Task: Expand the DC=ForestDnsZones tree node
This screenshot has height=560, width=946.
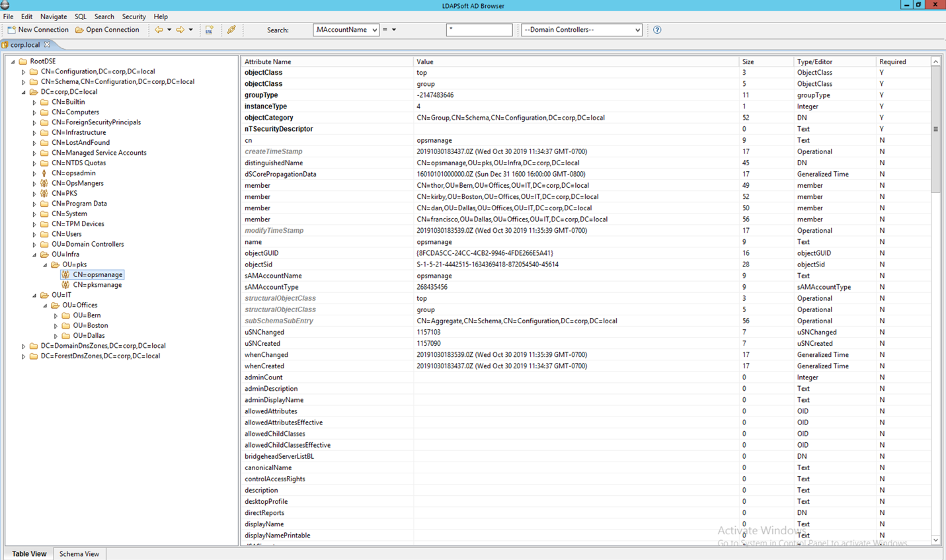Action: coord(23,356)
